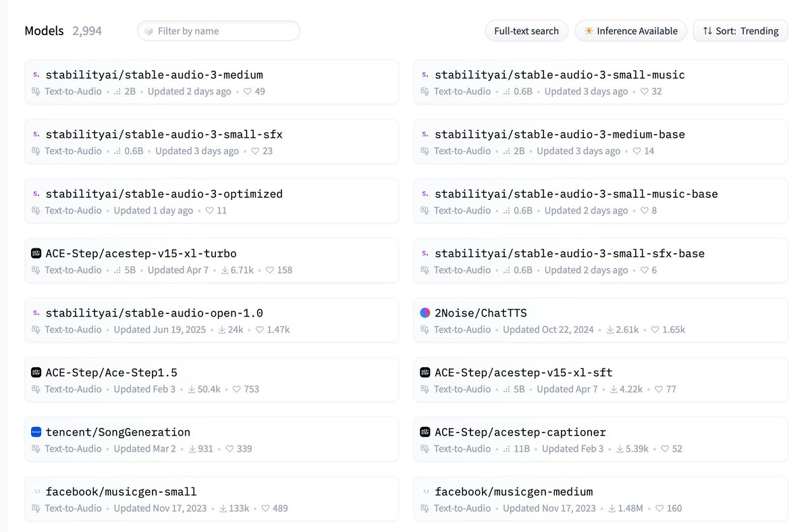Click the heart icon on musicgen-small card

(265, 508)
